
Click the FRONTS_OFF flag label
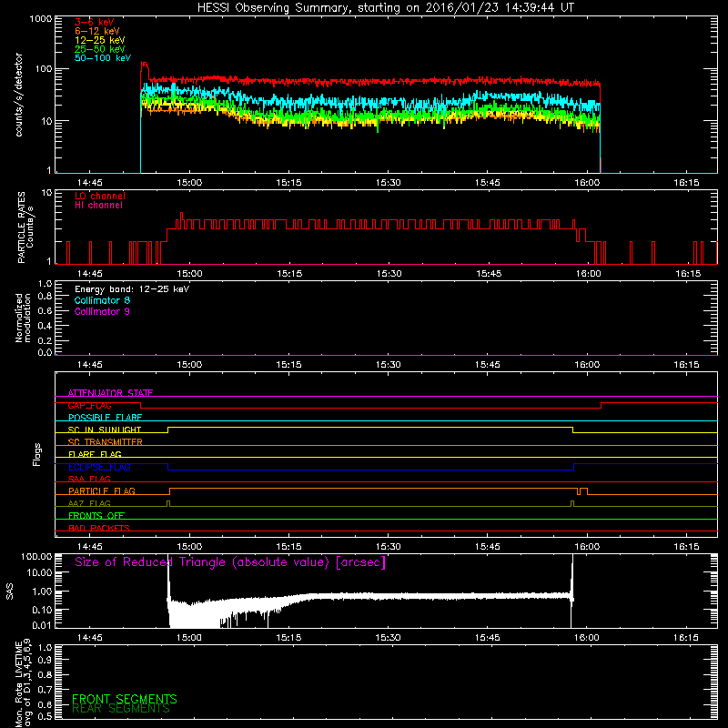pos(96,516)
